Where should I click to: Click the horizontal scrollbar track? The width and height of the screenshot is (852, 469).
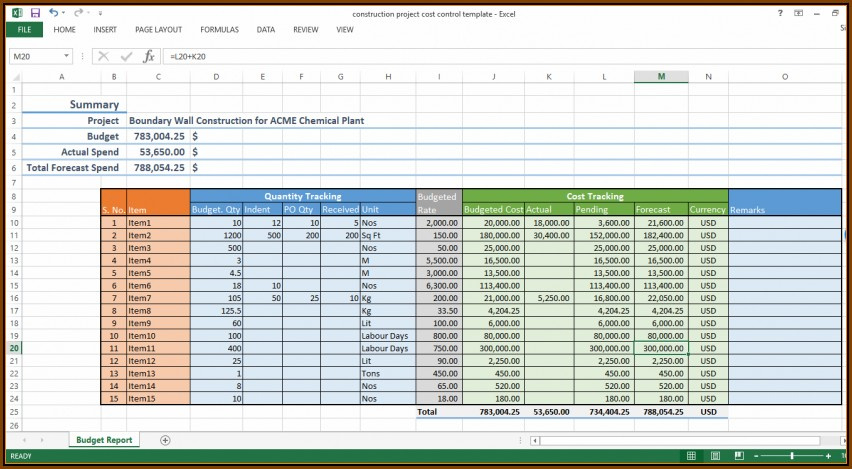pos(680,441)
